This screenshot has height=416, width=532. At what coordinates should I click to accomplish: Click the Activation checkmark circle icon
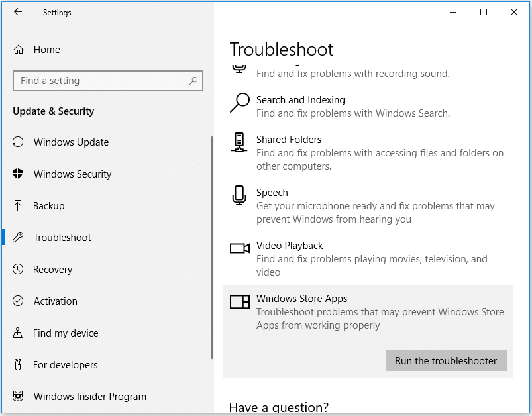18,301
